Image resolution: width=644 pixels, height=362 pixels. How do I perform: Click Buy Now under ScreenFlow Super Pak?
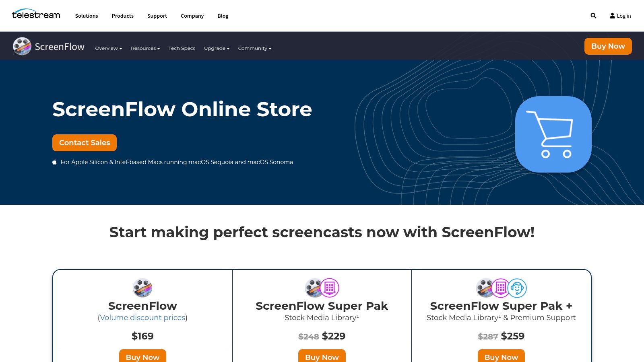coord(322,357)
